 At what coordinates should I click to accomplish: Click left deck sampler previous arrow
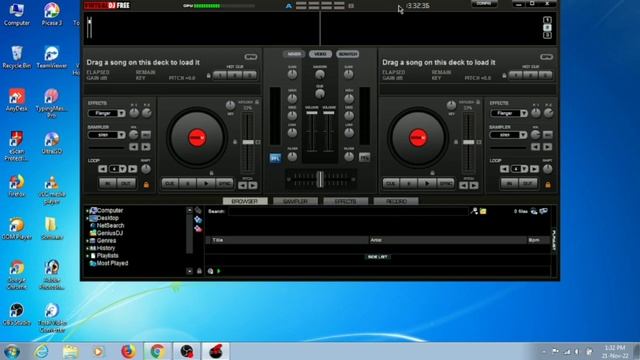coord(133,147)
